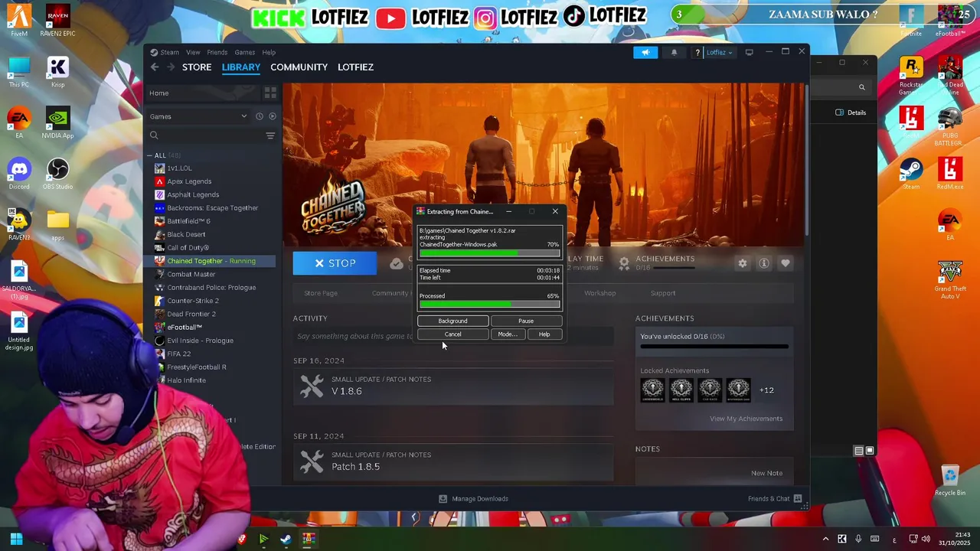Click the Steam help question mark
The width and height of the screenshot is (980, 551).
tap(697, 52)
